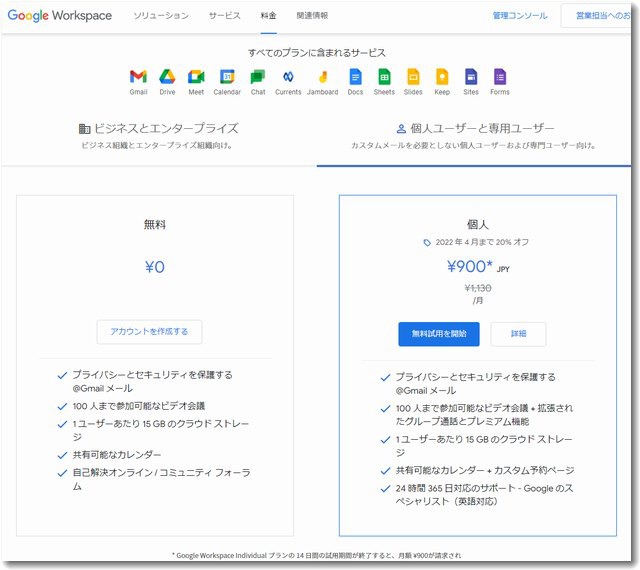640x570 pixels.
Task: Click the checkmark beside 自己解決オンライン feature
Action: point(62,473)
